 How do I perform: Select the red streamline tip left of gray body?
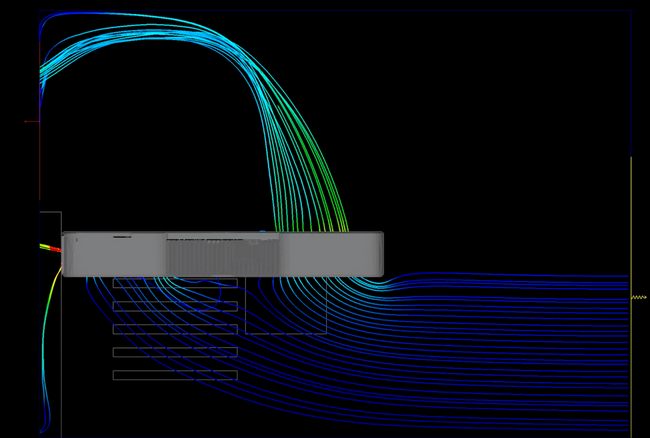coord(55,249)
